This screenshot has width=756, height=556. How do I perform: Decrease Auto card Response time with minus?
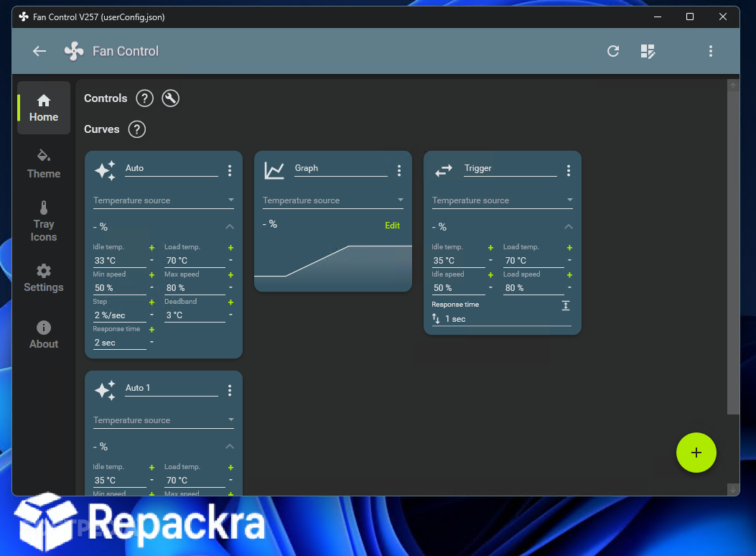pyautogui.click(x=152, y=342)
